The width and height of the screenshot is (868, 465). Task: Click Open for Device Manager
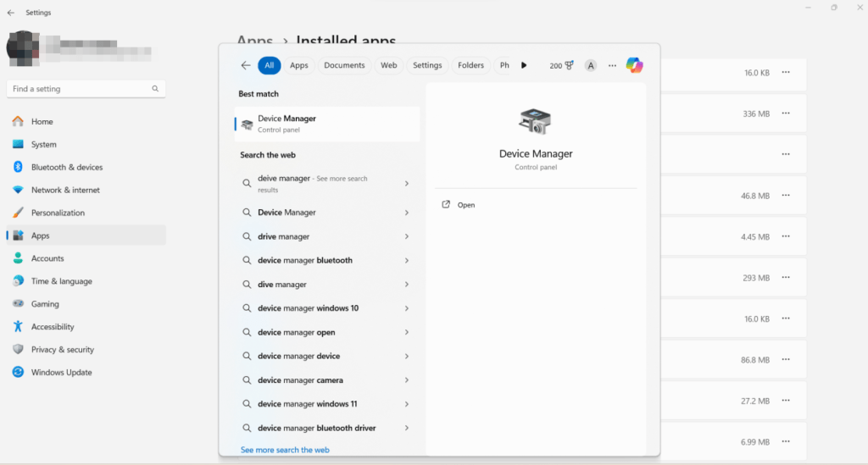click(465, 205)
